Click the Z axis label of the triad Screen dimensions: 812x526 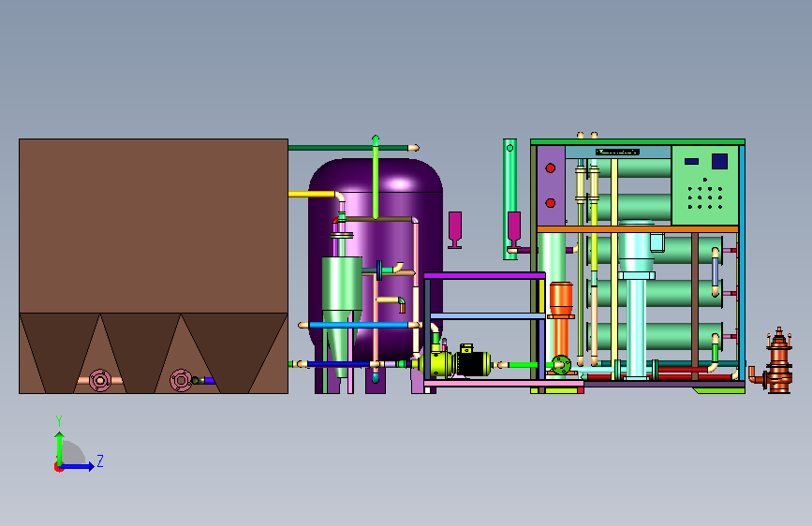(x=100, y=460)
